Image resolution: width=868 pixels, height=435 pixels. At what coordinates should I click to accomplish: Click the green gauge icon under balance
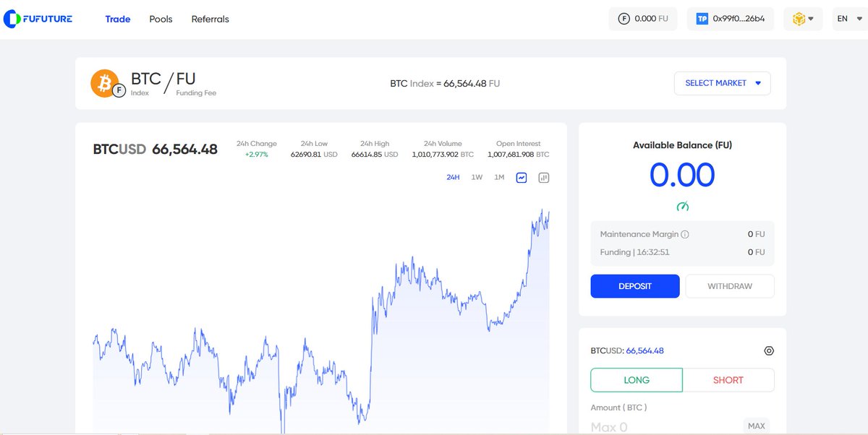(683, 207)
